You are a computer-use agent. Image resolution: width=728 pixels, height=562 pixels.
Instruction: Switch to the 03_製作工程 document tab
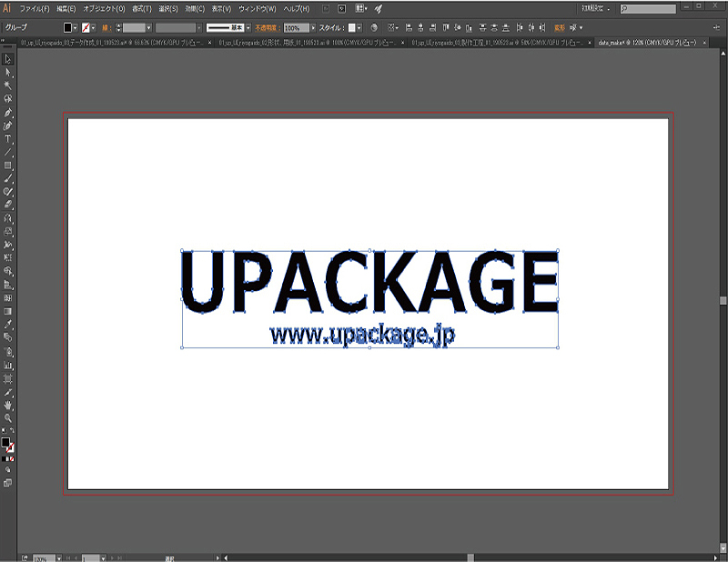pyautogui.click(x=497, y=43)
